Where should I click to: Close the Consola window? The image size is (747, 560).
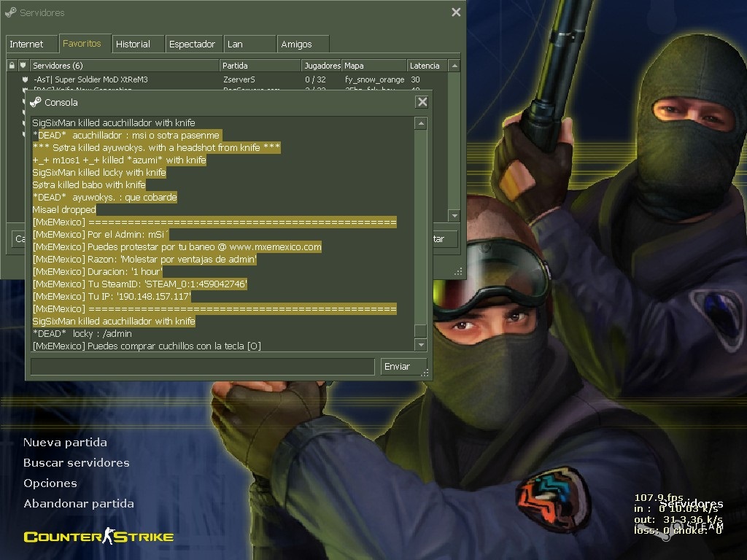pyautogui.click(x=422, y=102)
